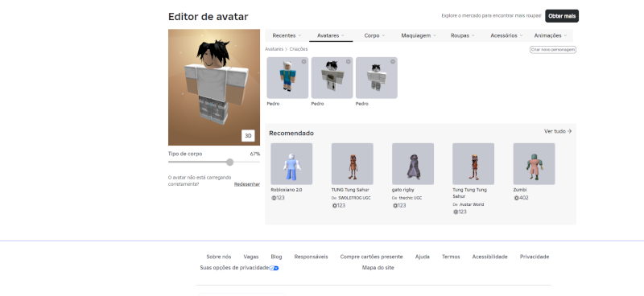Open the Robloxiano 2.0 thumbnail
This screenshot has height=296, width=644.
click(x=291, y=164)
